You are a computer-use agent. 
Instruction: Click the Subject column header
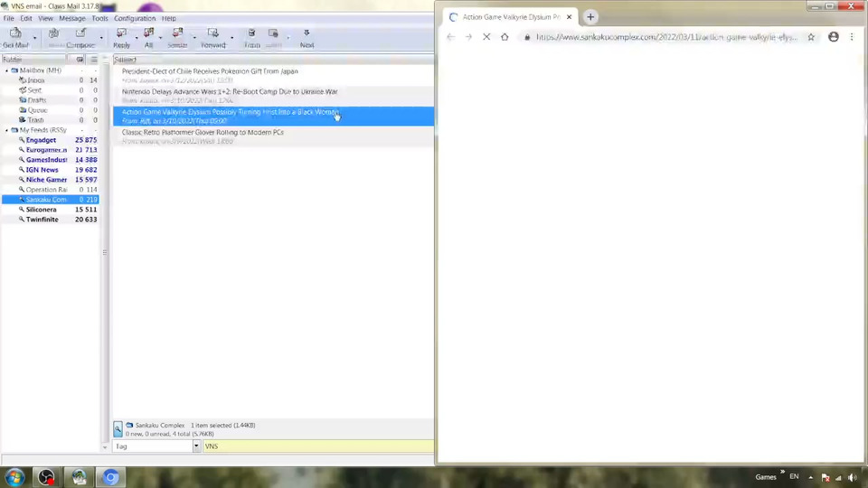coord(273,60)
